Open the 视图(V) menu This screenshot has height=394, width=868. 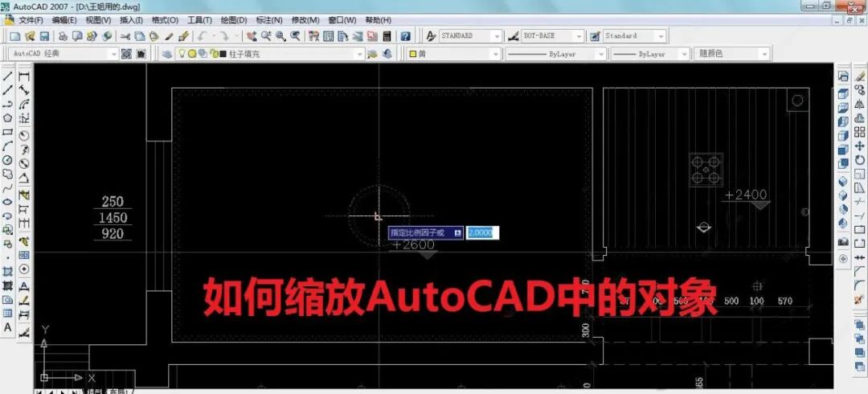(x=98, y=20)
